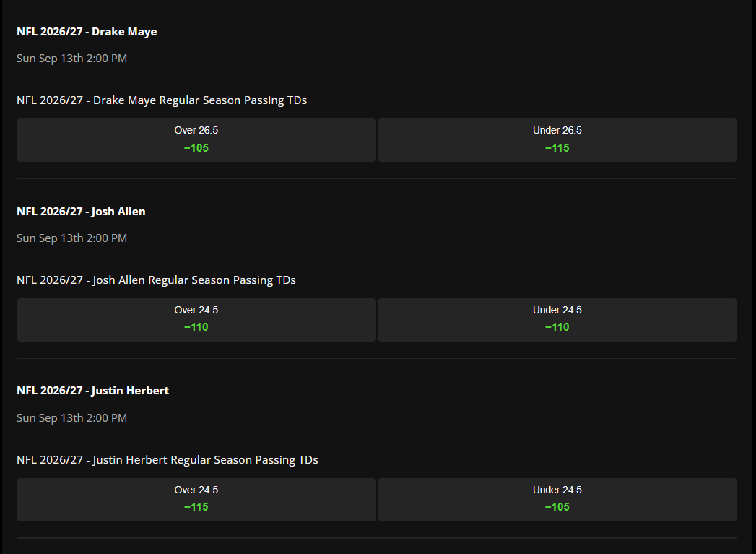Image resolution: width=756 pixels, height=554 pixels.
Task: Choose Under 24.5 for Justin Herbert passing TDs
Action: click(x=557, y=500)
